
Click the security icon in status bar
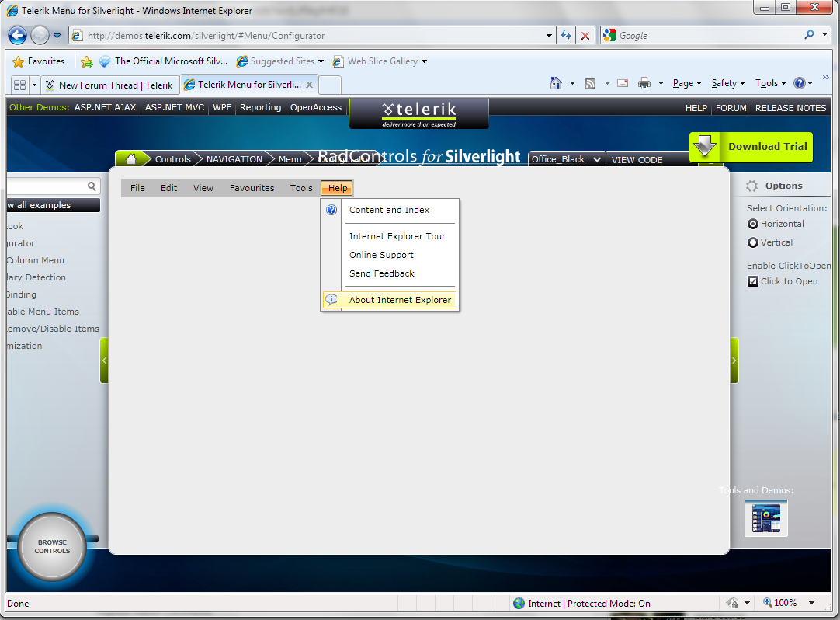pyautogui.click(x=732, y=604)
